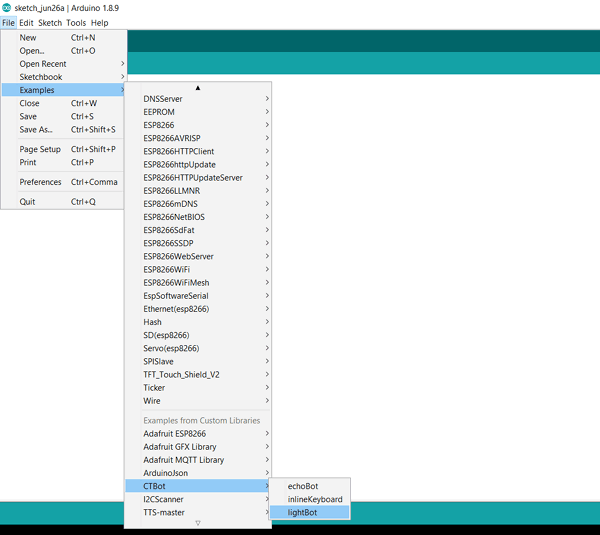Screen dimensions: 600x535
Task: Expand the ESP8266HTTPClient examples
Action: coord(198,151)
